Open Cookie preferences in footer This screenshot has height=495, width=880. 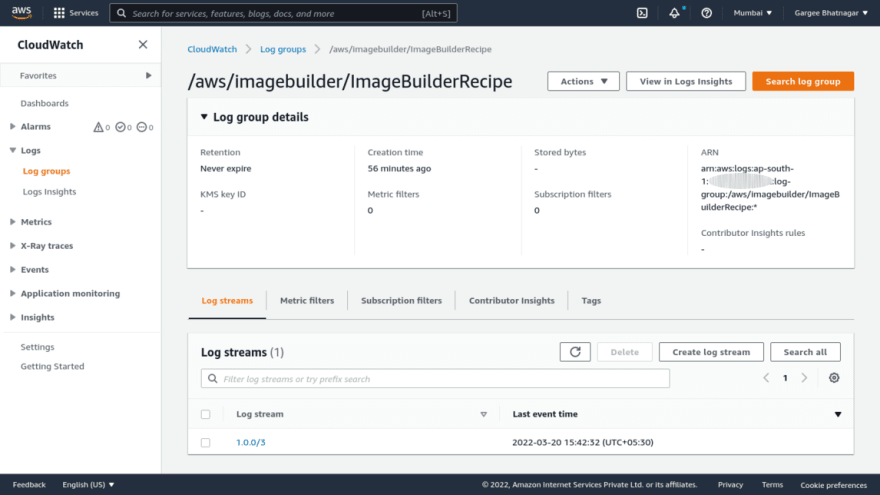point(833,485)
